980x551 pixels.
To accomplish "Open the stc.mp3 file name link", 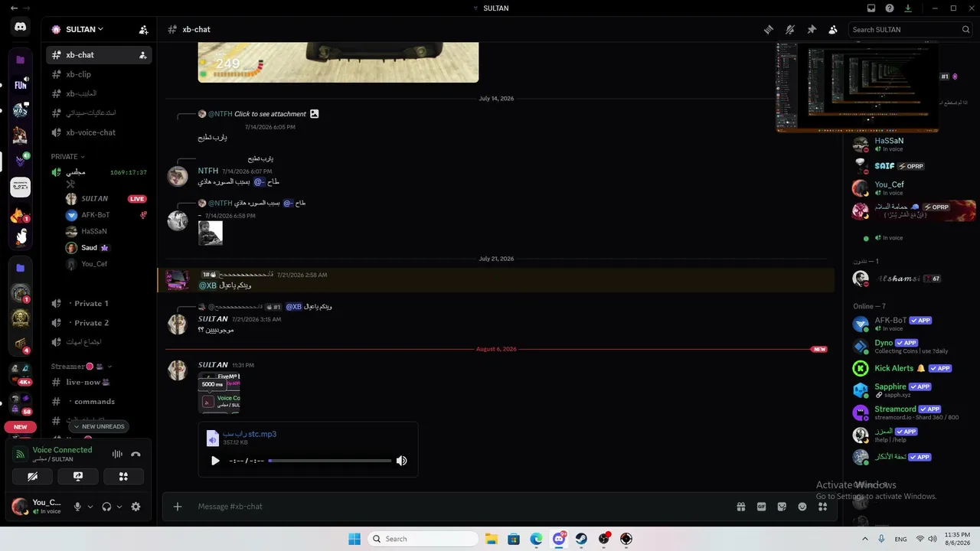I will [x=250, y=434].
